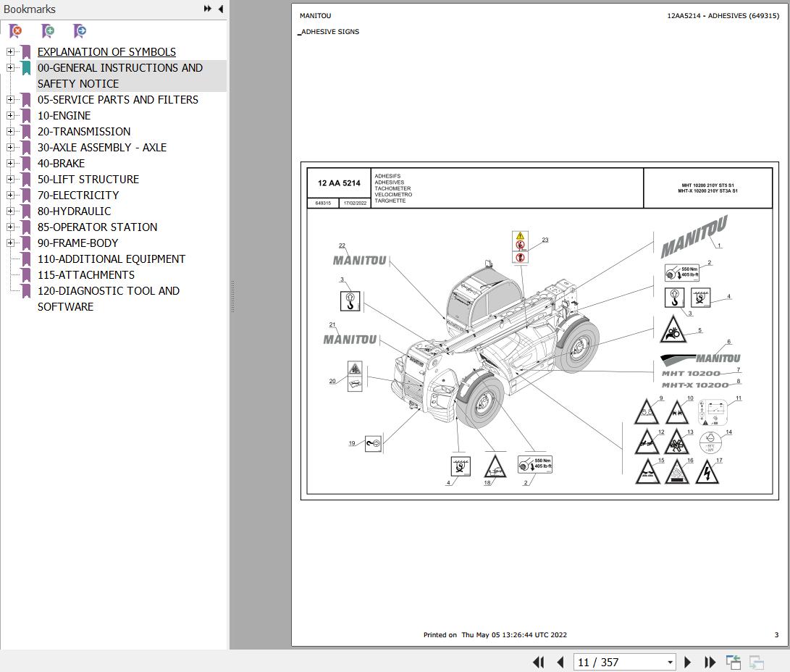
Task: Click the previous page arrow
Action: coord(559,662)
